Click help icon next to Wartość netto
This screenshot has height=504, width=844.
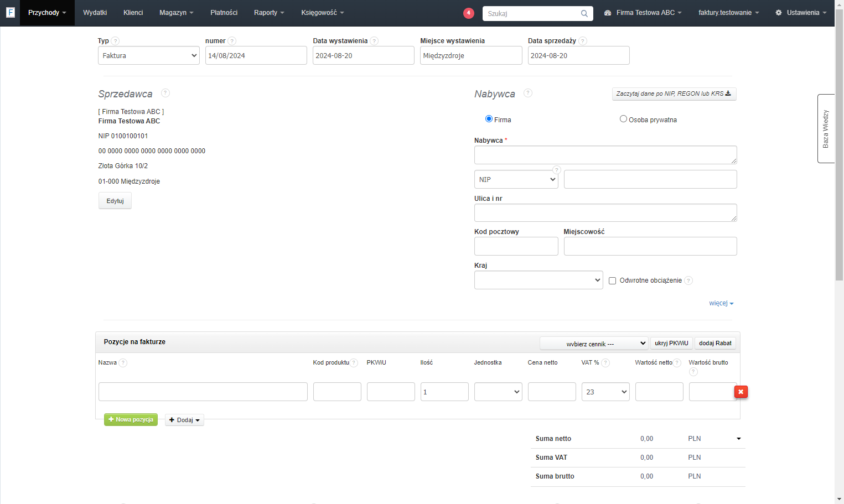point(677,363)
